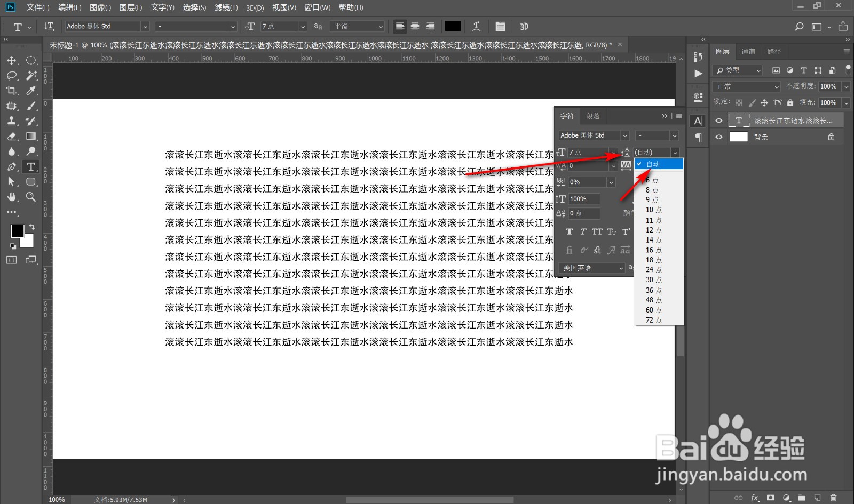
Task: Select the Clone Stamp tool
Action: coord(12,121)
